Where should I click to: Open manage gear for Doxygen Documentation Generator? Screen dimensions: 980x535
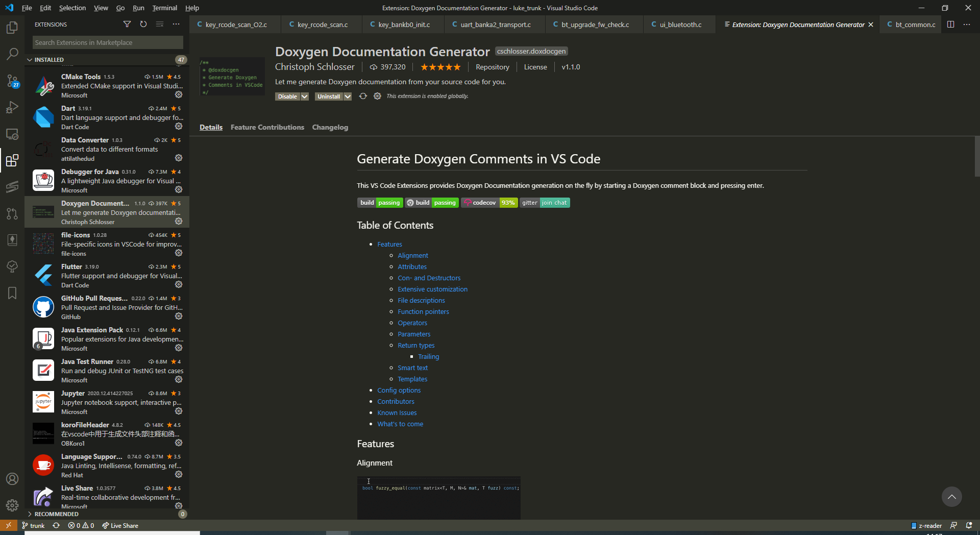(179, 221)
